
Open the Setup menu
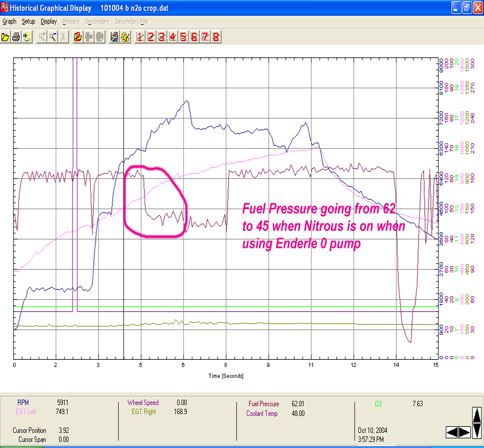(x=28, y=21)
